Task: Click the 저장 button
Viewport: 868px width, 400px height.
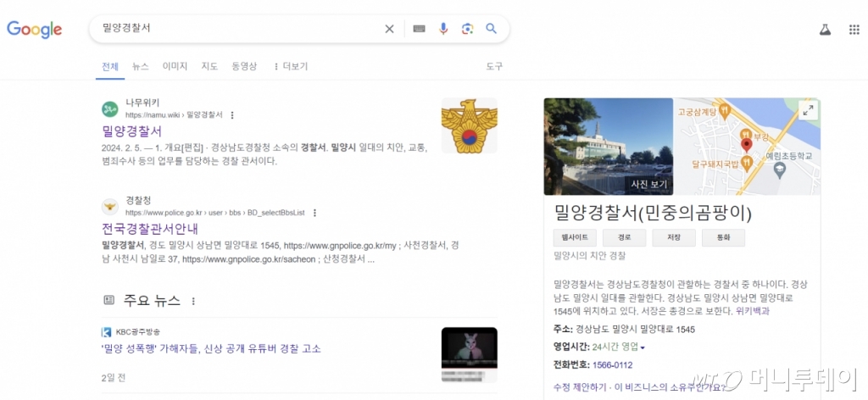Action: [x=674, y=238]
